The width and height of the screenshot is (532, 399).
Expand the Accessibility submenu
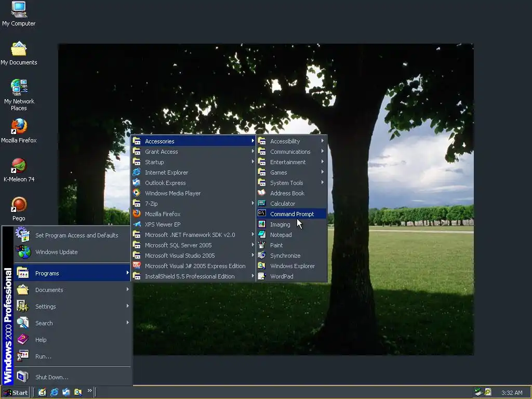coord(292,141)
